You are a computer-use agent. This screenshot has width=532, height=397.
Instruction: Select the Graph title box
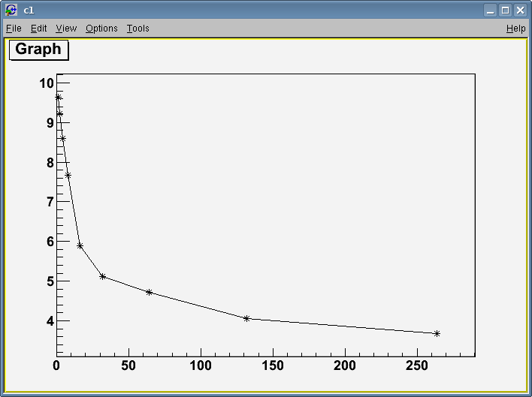click(38, 50)
